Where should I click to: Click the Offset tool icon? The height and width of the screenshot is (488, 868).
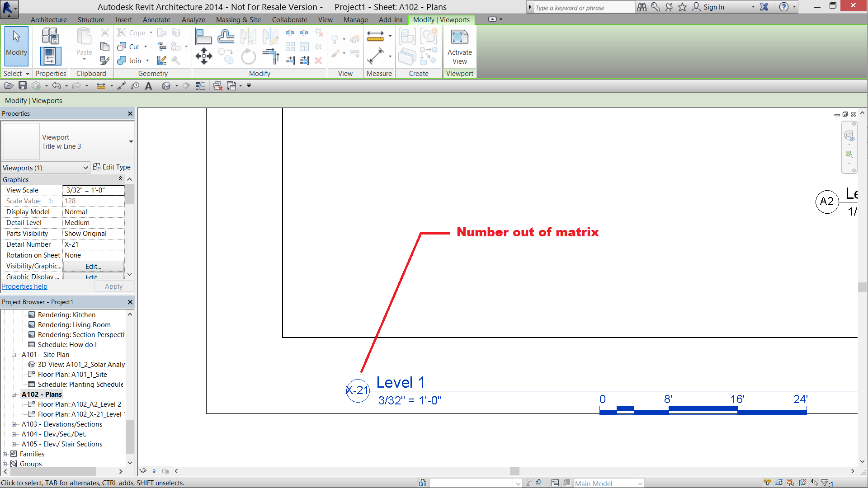coord(226,36)
